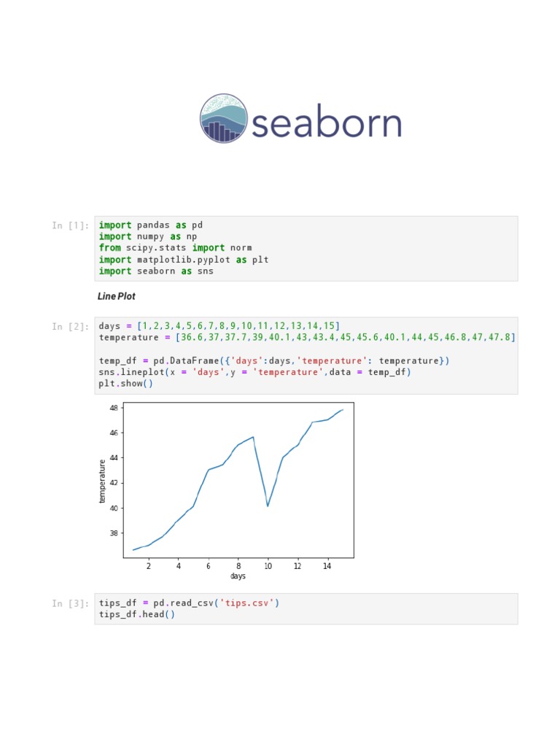Click the days list definition line
The image size is (560, 747).
pos(219,326)
